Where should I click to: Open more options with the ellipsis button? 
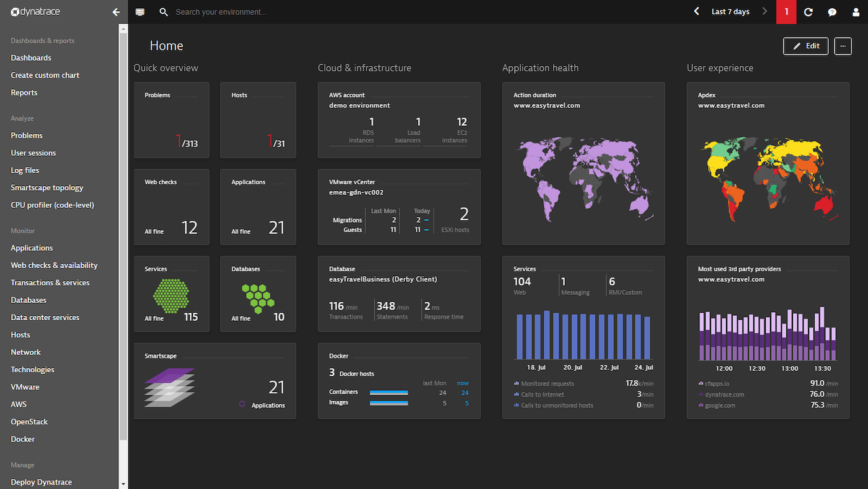[842, 46]
